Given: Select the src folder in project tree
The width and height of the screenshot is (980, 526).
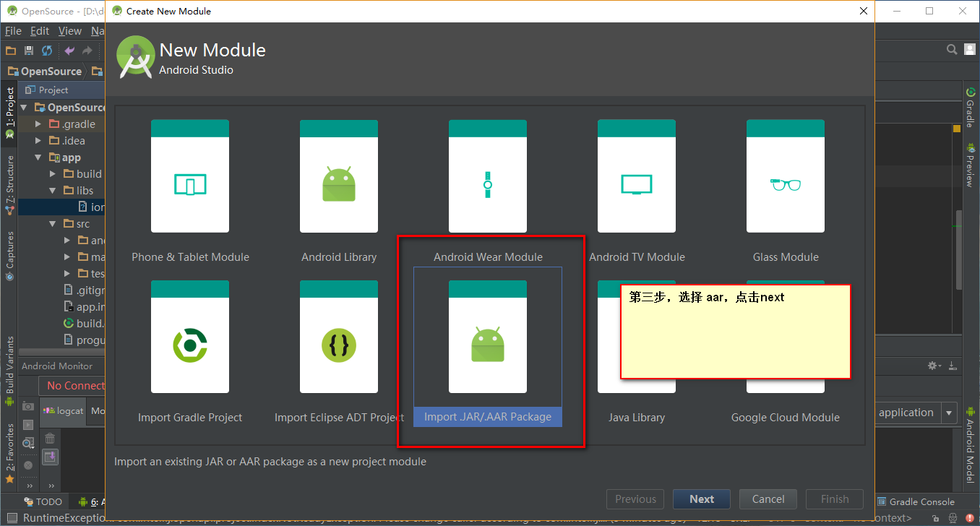Looking at the screenshot, I should pyautogui.click(x=76, y=224).
